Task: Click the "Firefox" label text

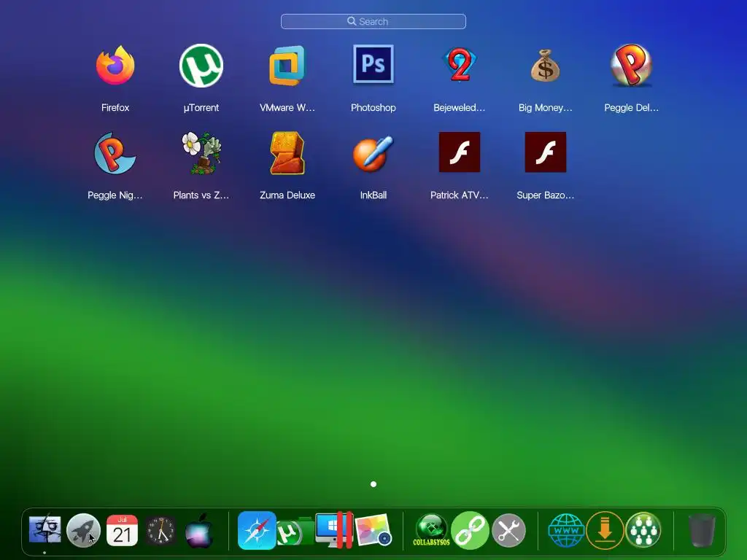Action: click(115, 108)
